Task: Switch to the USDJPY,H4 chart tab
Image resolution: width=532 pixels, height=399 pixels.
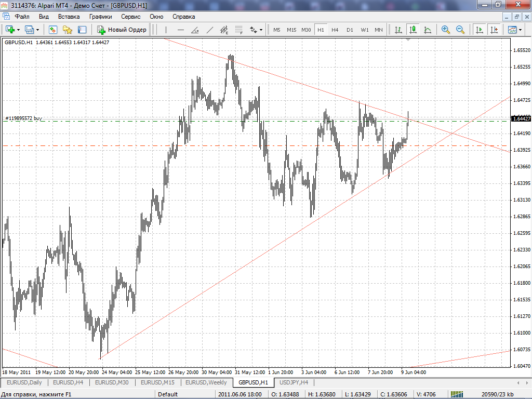Action: [x=294, y=382]
